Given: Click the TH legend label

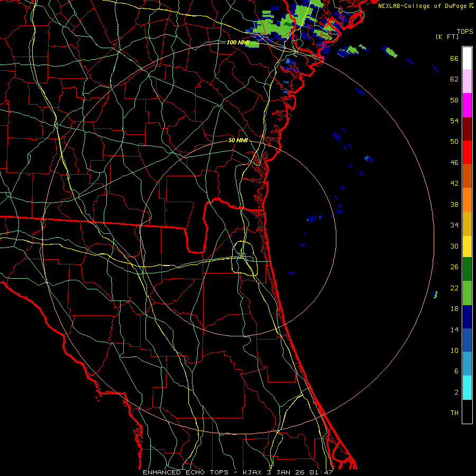Looking at the screenshot, I should [x=454, y=413].
